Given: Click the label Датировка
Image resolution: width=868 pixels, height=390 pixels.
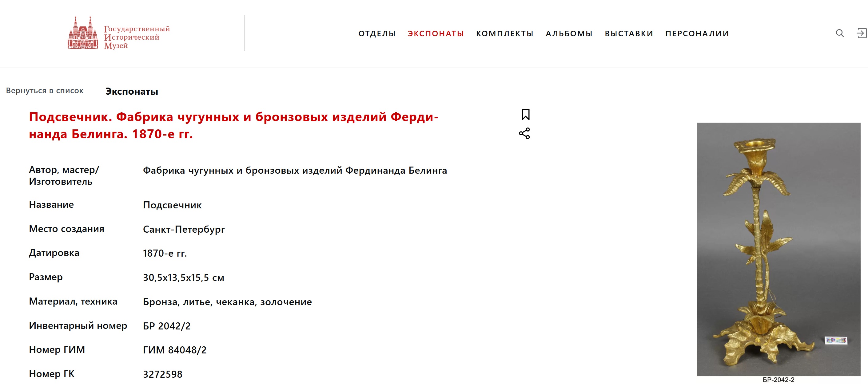Looking at the screenshot, I should click(54, 253).
